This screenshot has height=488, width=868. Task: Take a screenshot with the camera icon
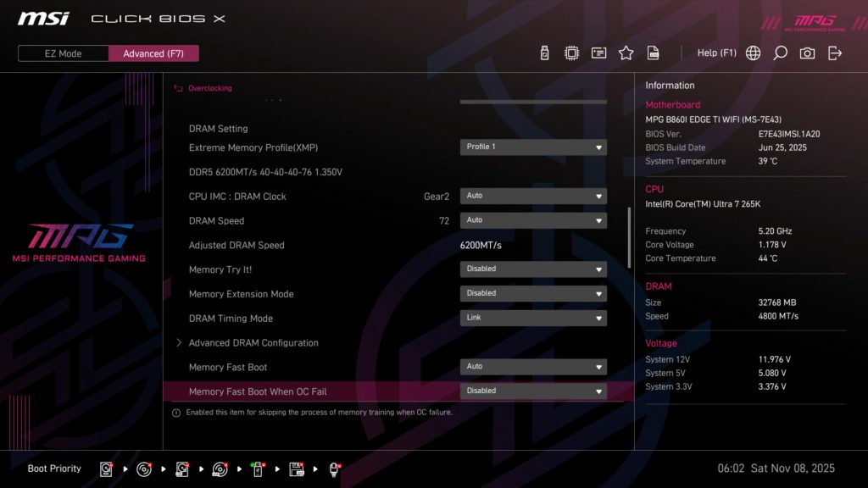click(808, 52)
